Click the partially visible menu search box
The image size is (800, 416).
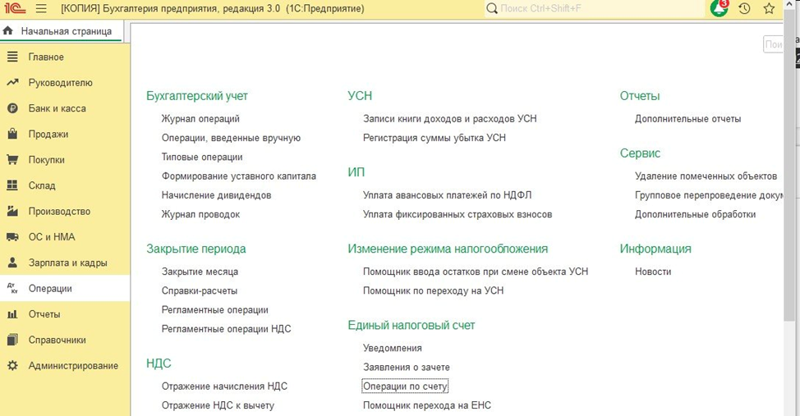[x=773, y=44]
